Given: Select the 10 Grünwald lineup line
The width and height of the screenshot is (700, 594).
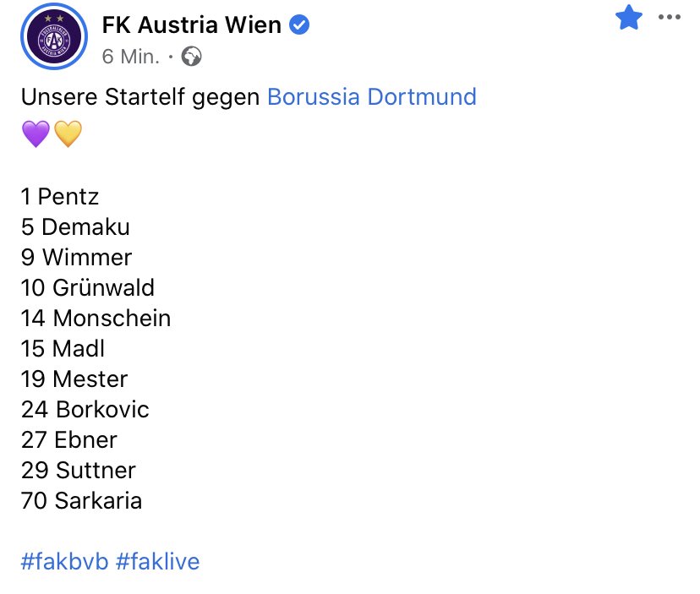Looking at the screenshot, I should pyautogui.click(x=88, y=287).
